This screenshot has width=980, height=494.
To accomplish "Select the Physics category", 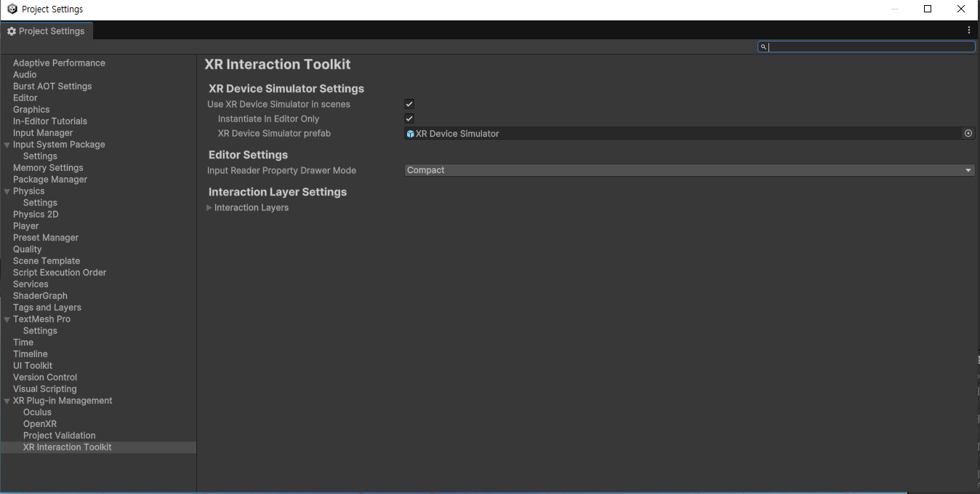I will click(x=29, y=191).
